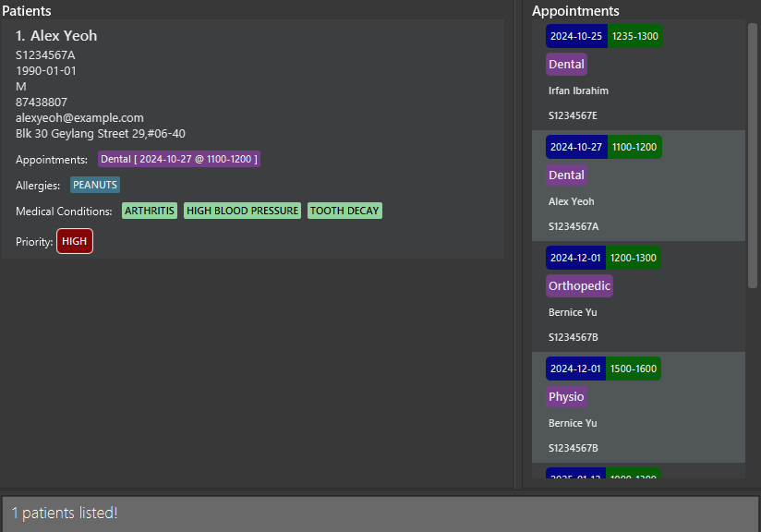The width and height of the screenshot is (761, 532).
Task: Click gender M in patient card
Action: coord(21,87)
